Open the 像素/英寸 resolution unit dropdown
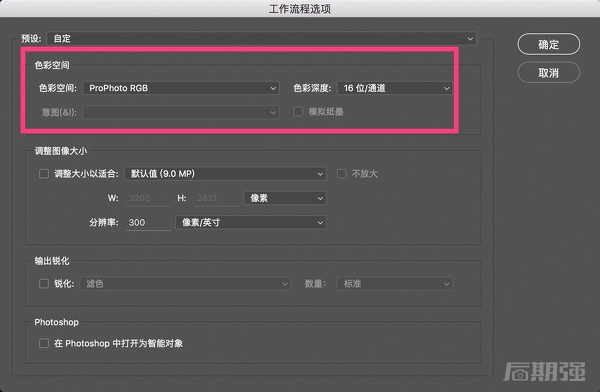Viewport: 600px width, 392px height. 251,222
